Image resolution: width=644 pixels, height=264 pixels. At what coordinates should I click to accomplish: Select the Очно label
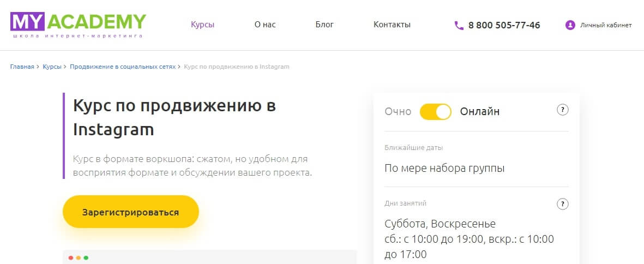coord(398,112)
